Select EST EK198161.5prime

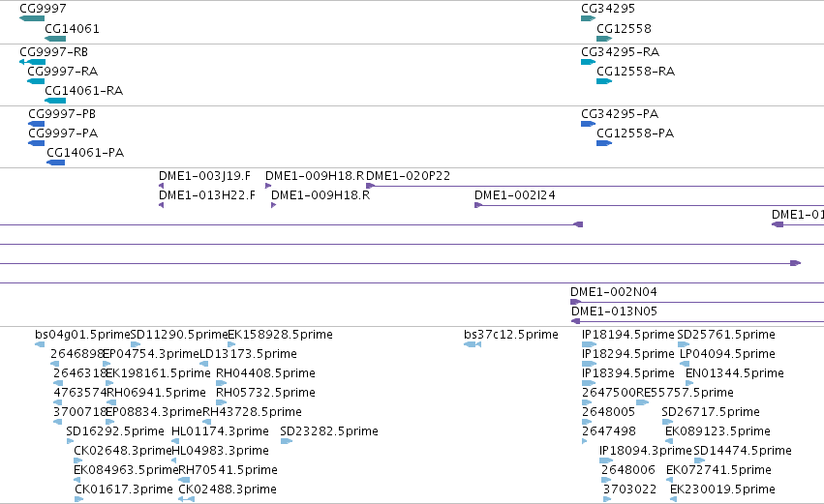tap(158, 373)
